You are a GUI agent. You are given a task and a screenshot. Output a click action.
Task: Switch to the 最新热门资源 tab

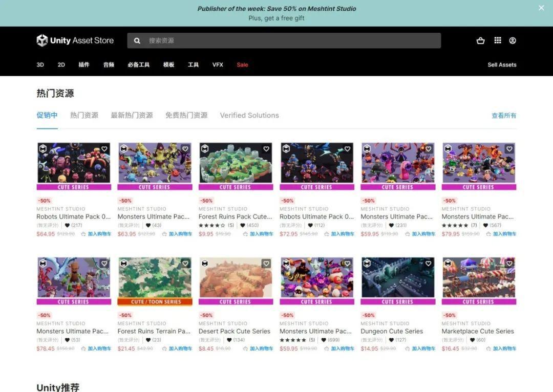132,115
